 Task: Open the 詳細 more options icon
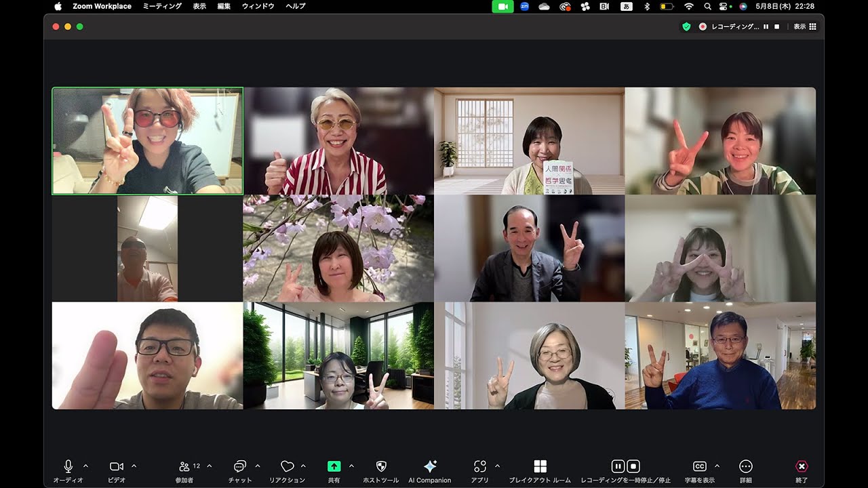pos(745,466)
